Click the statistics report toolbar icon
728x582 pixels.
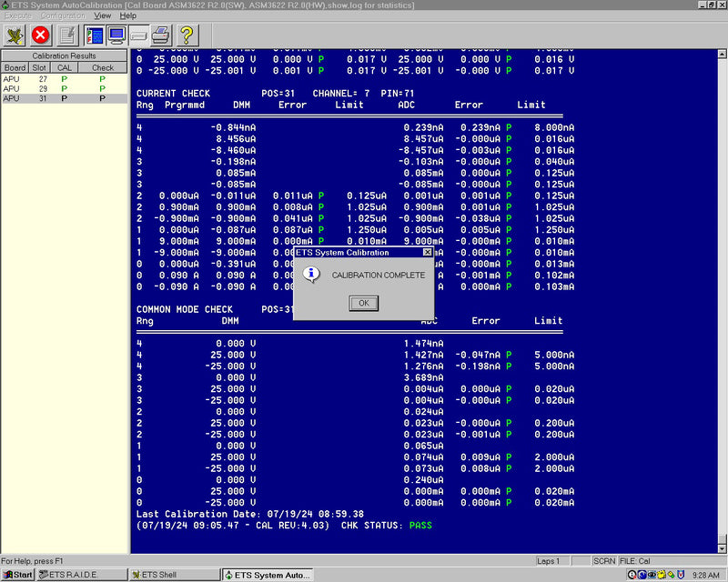[94, 35]
